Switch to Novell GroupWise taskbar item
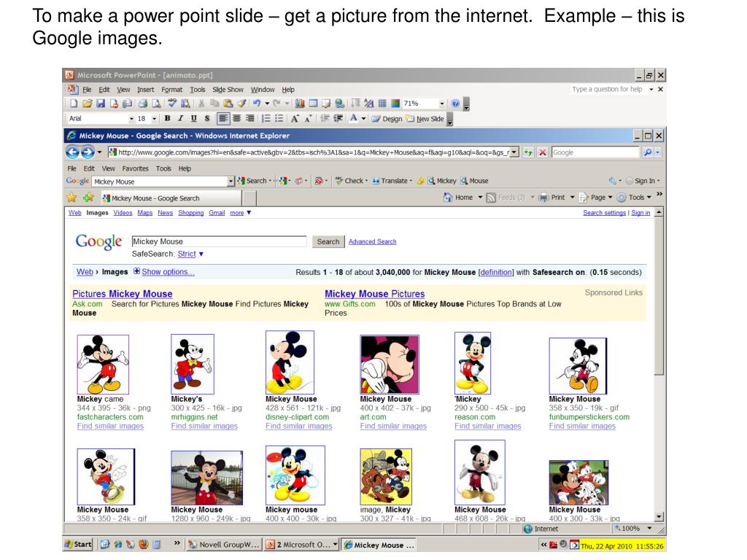The image size is (747, 560). 224,544
